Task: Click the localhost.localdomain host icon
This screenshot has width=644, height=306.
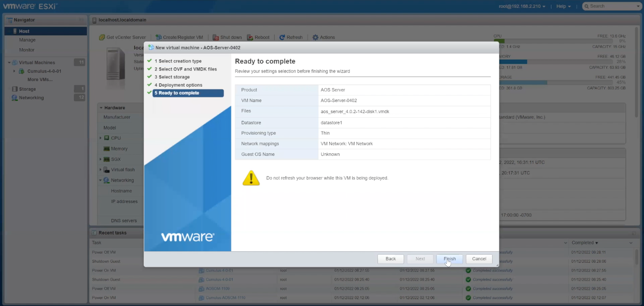Action: pyautogui.click(x=94, y=20)
